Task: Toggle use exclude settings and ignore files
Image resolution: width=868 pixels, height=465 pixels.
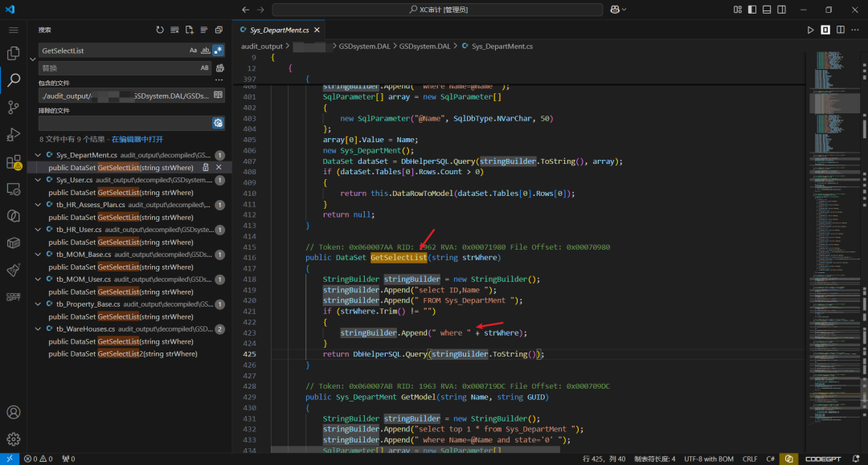Action: point(218,123)
